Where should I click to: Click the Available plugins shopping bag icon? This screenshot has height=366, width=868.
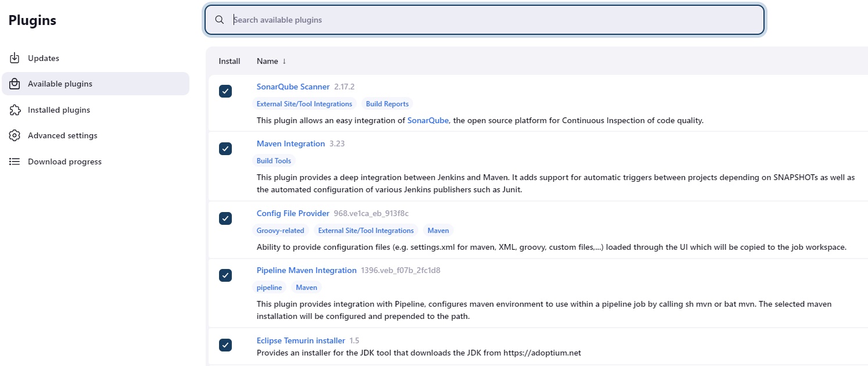point(15,84)
